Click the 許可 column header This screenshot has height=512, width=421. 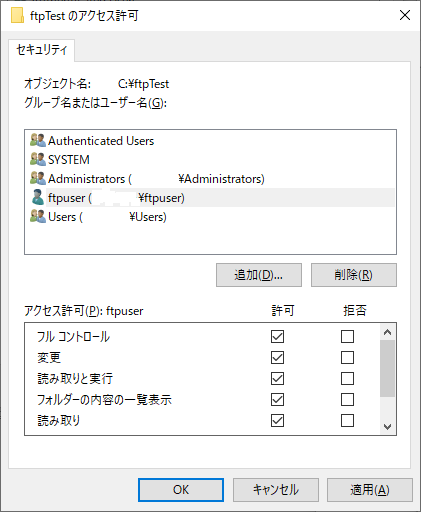(x=283, y=311)
